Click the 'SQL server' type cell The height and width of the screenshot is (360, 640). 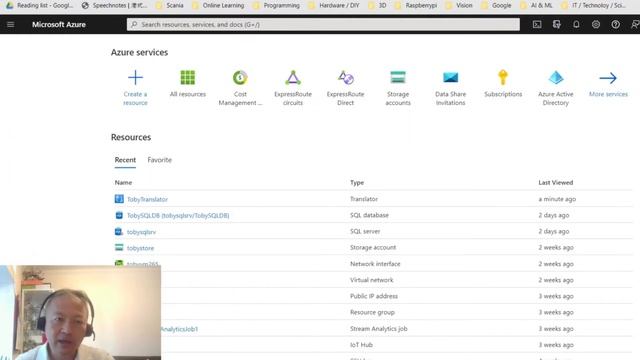click(x=365, y=231)
